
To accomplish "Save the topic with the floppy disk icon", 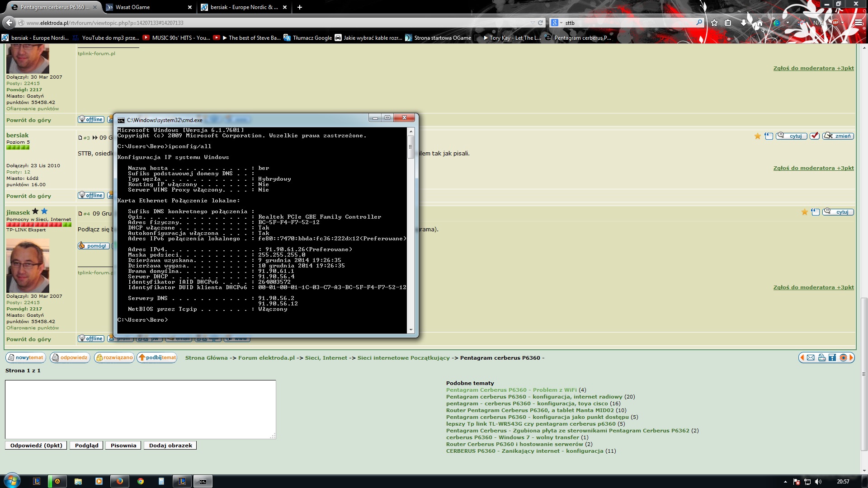I will (832, 358).
